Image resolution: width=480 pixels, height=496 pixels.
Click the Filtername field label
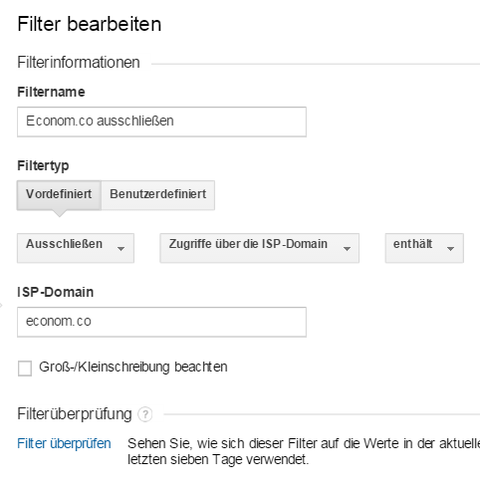click(51, 92)
